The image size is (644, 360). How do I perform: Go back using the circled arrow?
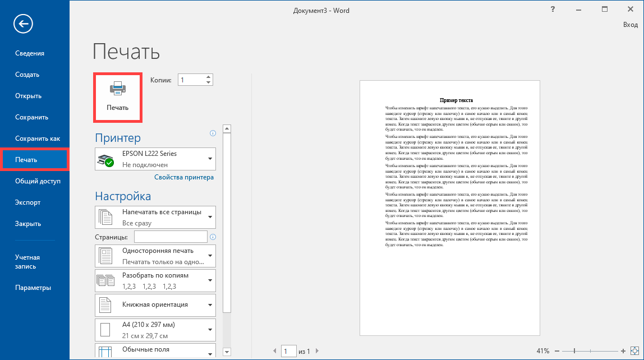pos(23,24)
